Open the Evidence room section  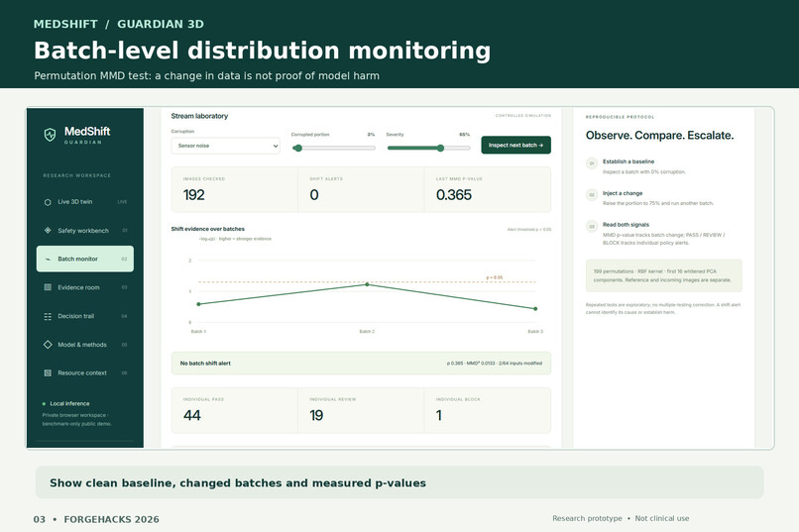click(85, 287)
